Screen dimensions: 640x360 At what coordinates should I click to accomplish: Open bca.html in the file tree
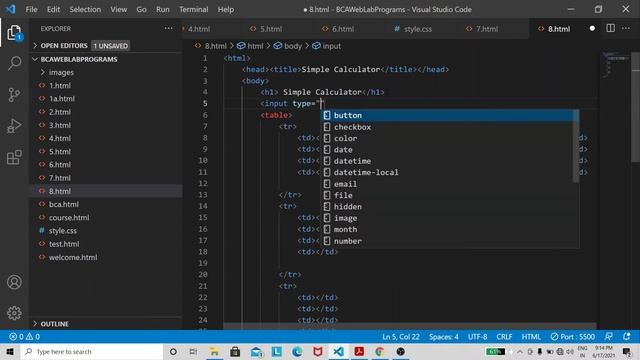pos(64,204)
